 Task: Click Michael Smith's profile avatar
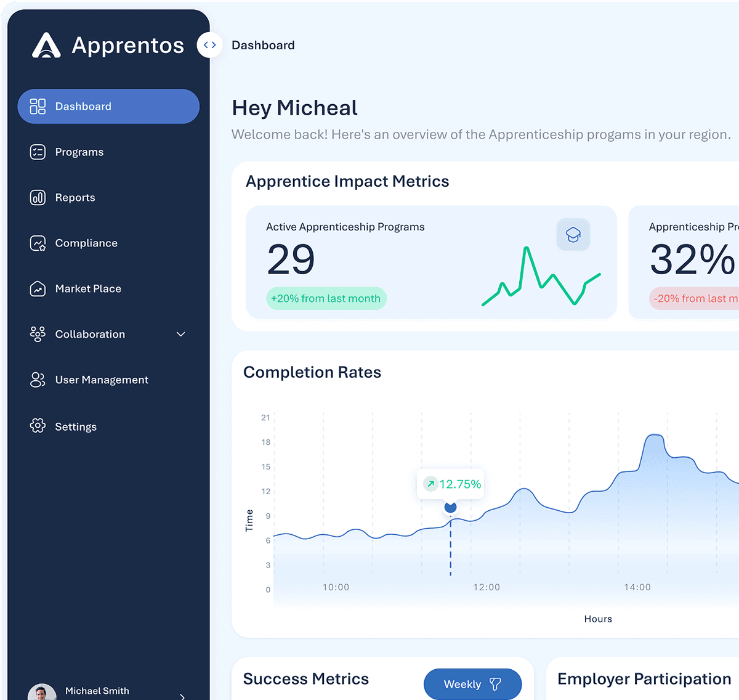[x=42, y=693]
